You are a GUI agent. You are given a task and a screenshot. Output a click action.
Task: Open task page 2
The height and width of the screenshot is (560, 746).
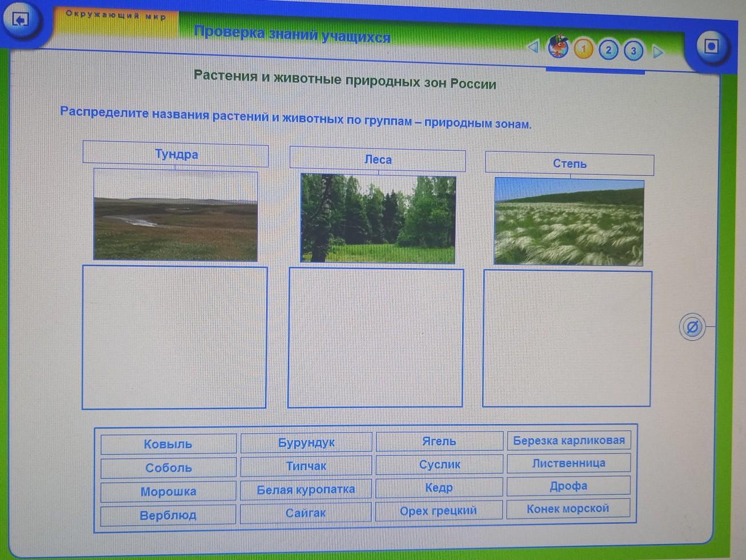tap(608, 50)
